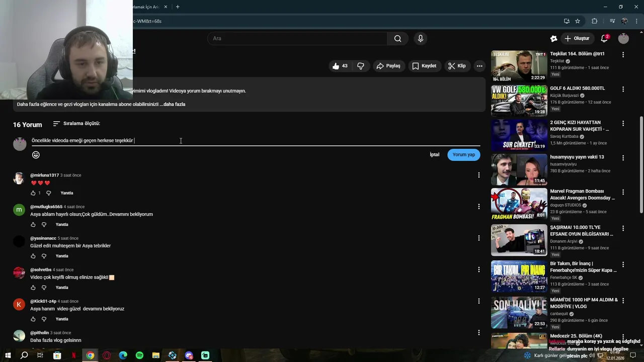Open options for Teşkilat 164. Bölüm video
Image resolution: width=644 pixels, height=362 pixels.
pyautogui.click(x=623, y=55)
